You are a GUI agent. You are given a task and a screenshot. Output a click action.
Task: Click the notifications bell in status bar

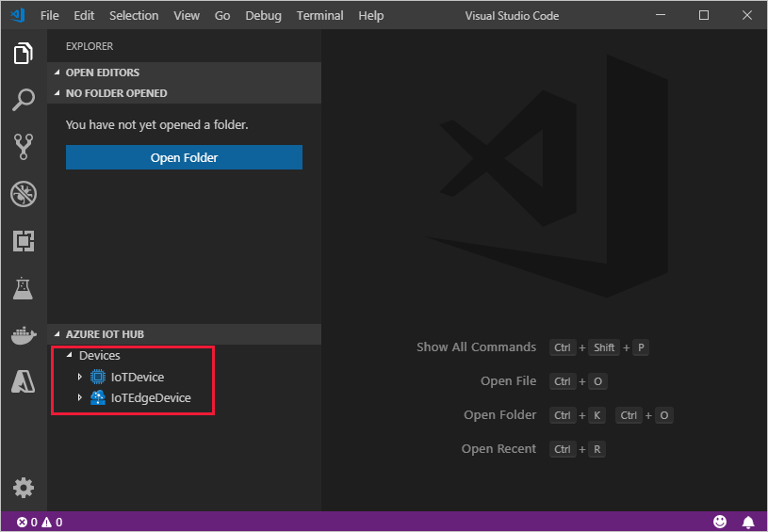click(748, 522)
